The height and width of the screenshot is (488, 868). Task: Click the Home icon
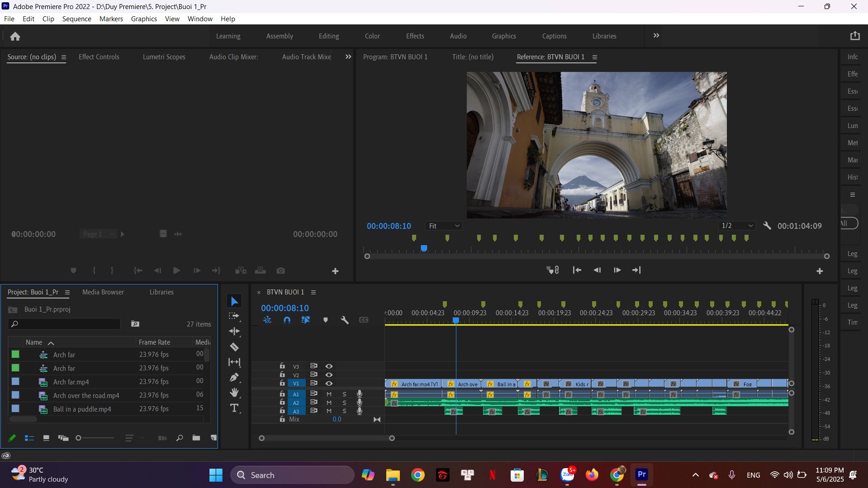tap(15, 36)
